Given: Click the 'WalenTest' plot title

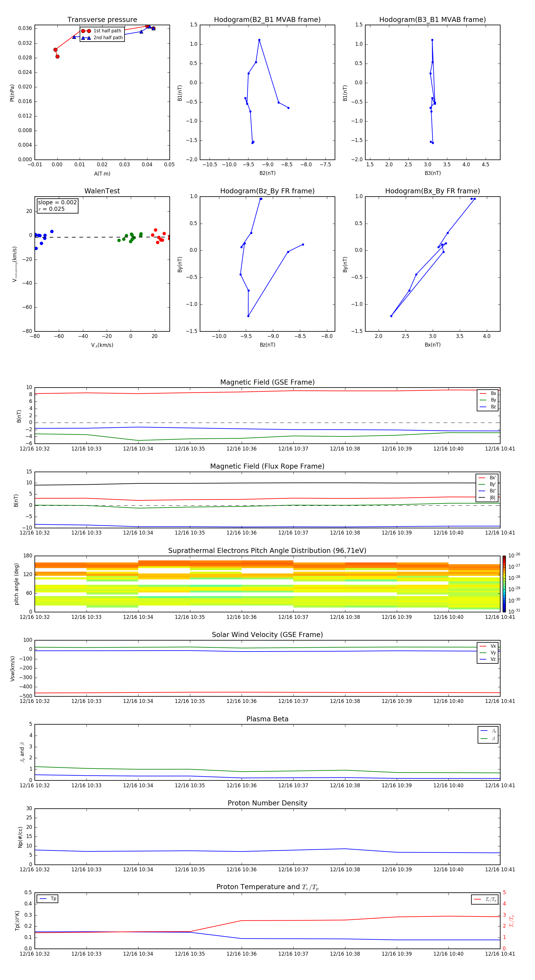Looking at the screenshot, I should pyautogui.click(x=102, y=191).
